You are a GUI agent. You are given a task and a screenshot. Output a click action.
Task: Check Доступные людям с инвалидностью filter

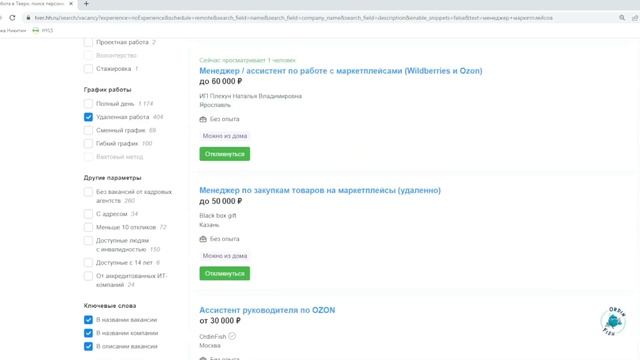[x=88, y=240]
